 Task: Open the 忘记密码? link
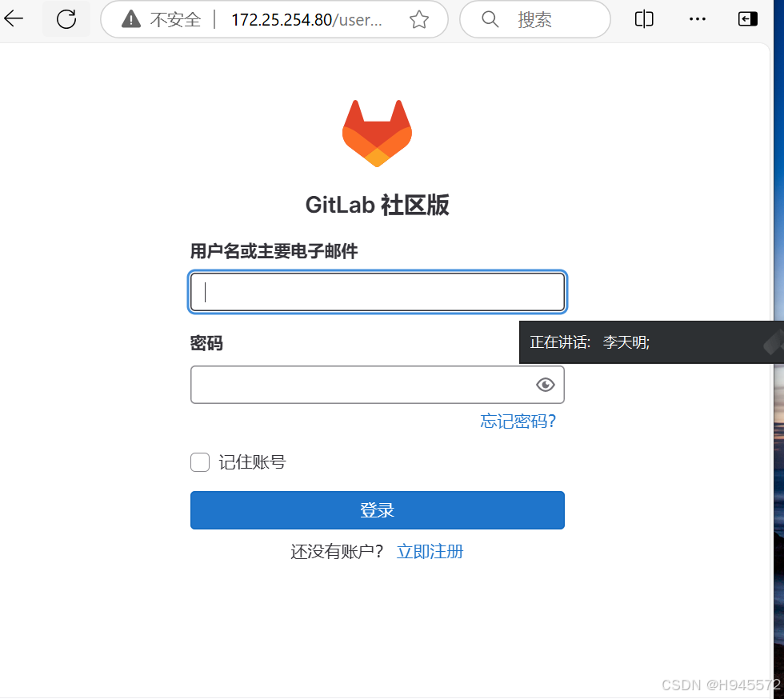click(518, 421)
